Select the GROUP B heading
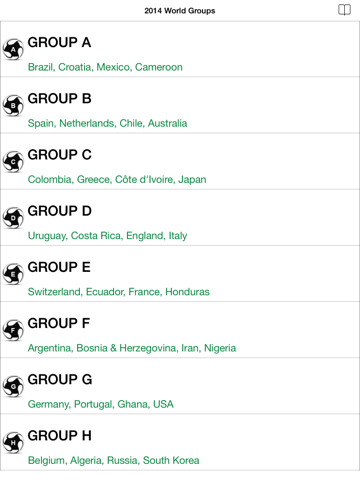Screen dimensions: 360x480 coord(59,98)
